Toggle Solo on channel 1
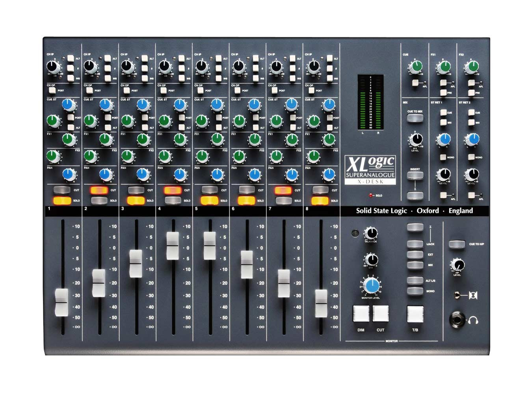This screenshot has width=532, height=395. tap(62, 200)
